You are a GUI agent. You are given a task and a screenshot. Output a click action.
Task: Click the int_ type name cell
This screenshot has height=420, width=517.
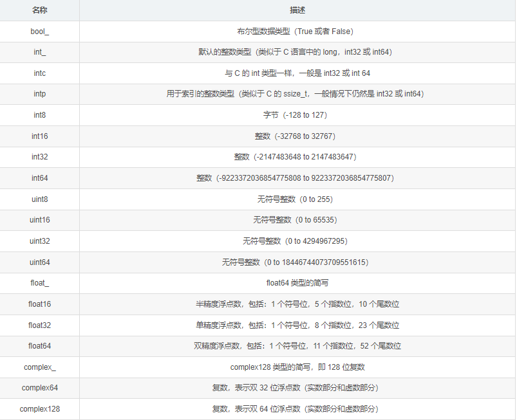40,53
